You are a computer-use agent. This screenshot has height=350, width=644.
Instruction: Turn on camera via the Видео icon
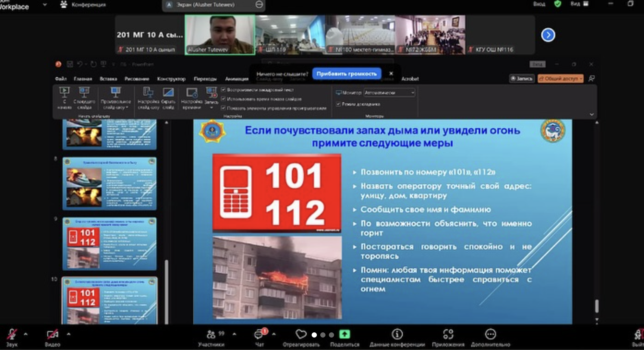52,335
